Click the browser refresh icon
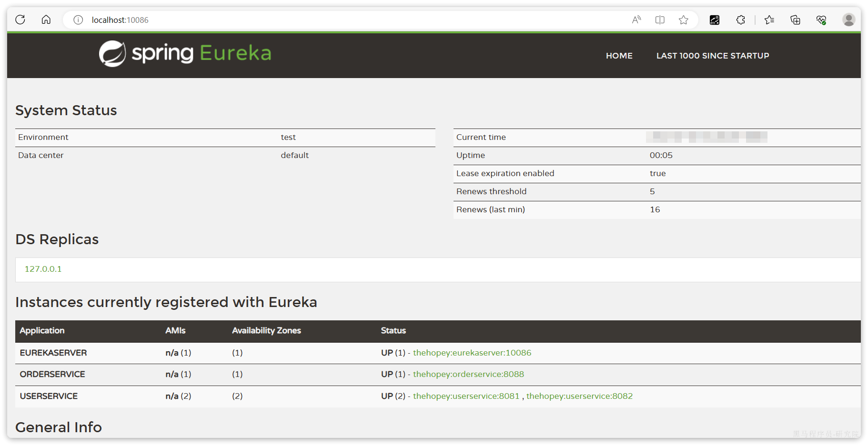 tap(20, 20)
